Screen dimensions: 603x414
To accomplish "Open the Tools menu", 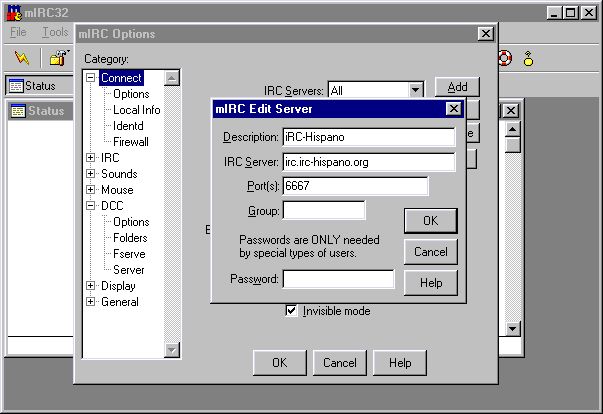I will (55, 32).
